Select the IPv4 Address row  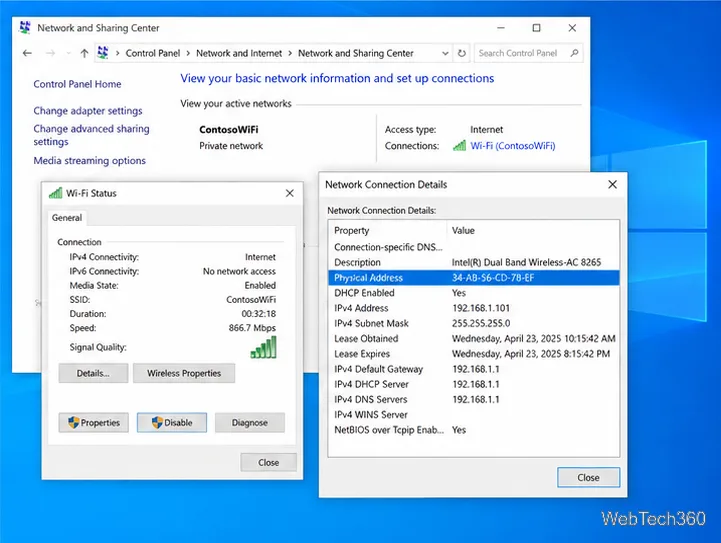[x=474, y=308]
